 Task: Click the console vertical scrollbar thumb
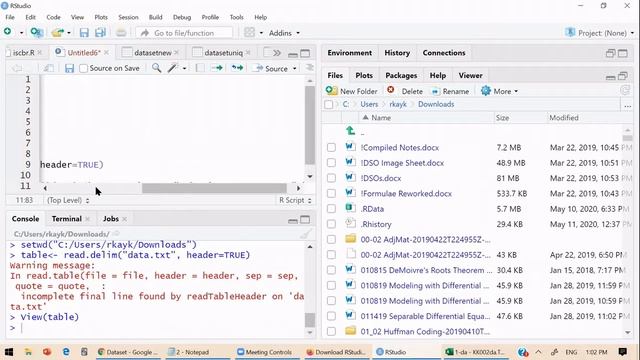[310, 320]
